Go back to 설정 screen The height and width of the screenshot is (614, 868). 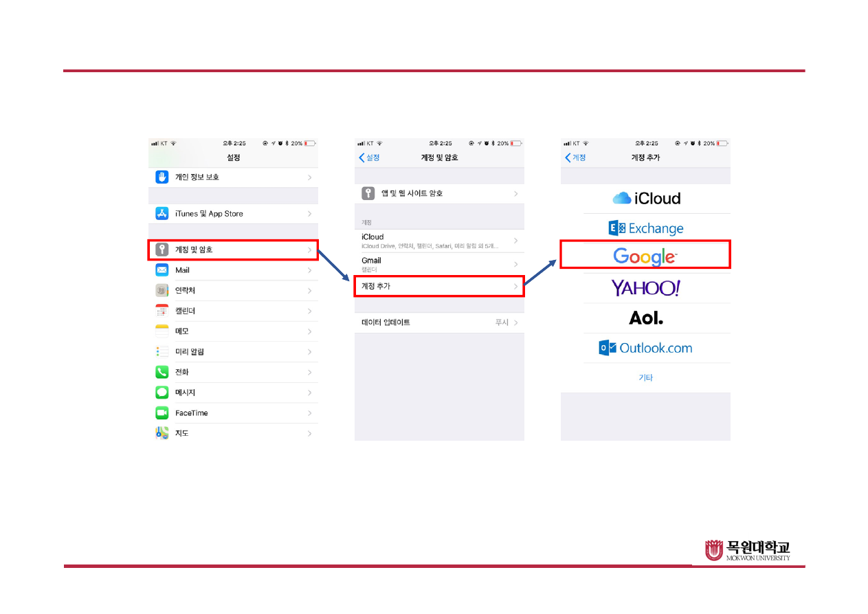(x=369, y=157)
